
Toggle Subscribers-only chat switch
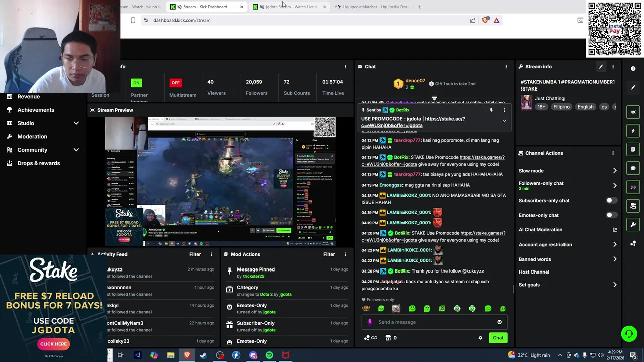pos(611,200)
